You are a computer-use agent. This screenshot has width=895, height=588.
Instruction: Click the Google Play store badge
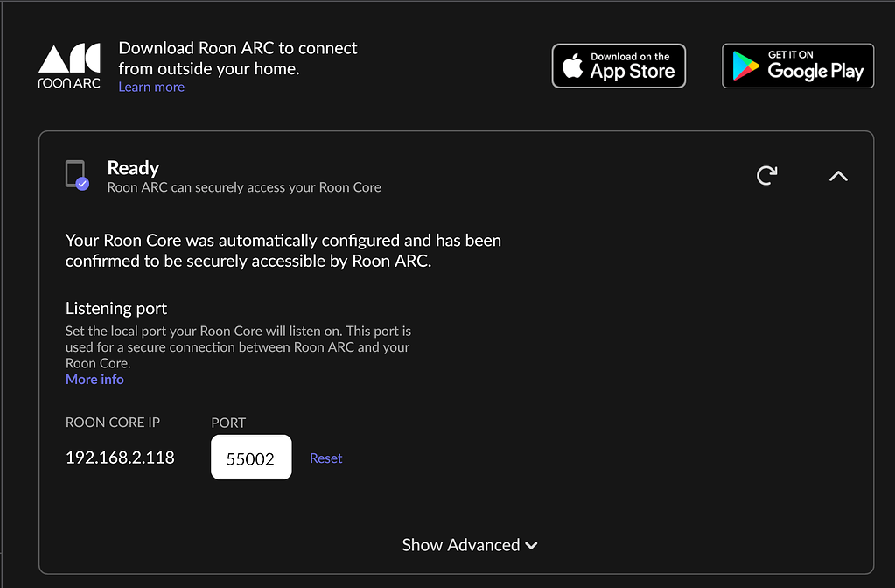(797, 65)
